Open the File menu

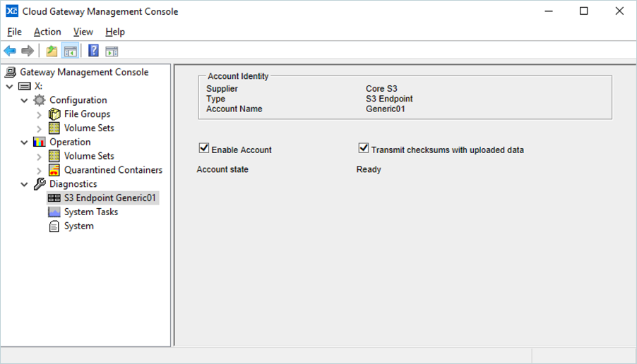pos(14,32)
